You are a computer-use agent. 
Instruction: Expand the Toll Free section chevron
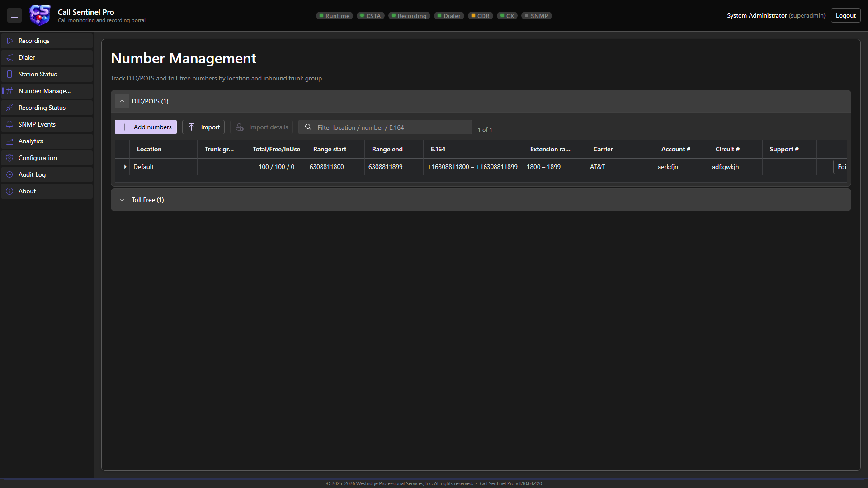pos(122,200)
